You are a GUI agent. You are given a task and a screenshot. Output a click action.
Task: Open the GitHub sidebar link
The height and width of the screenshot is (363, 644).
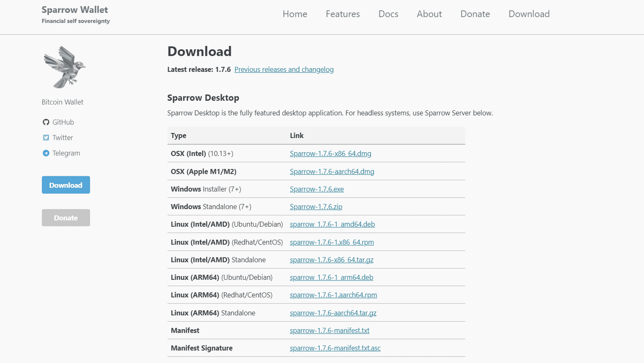point(63,122)
